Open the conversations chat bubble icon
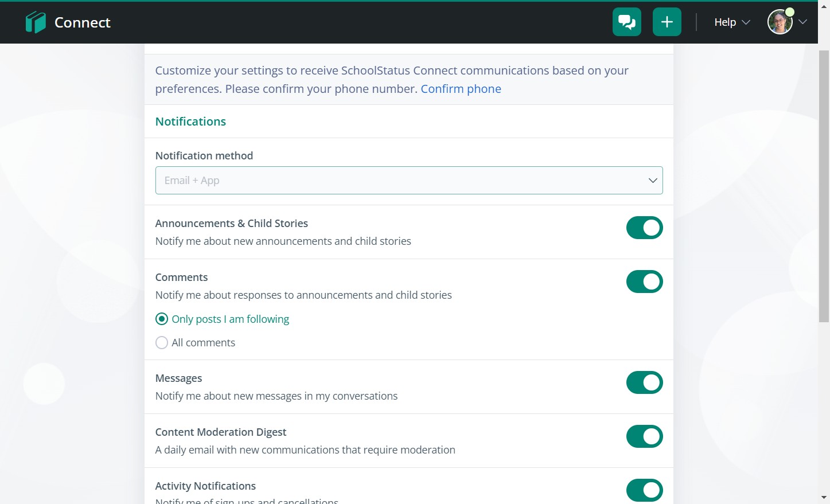The height and width of the screenshot is (504, 830). [x=626, y=22]
